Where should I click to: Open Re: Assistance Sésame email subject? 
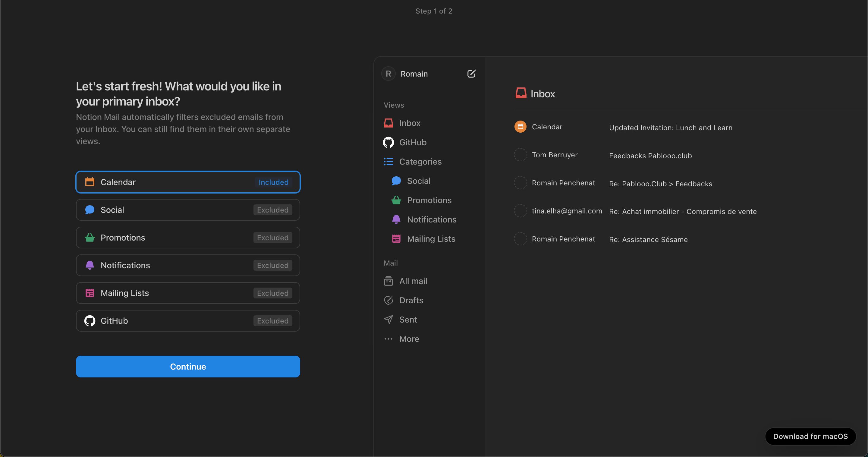coord(648,239)
